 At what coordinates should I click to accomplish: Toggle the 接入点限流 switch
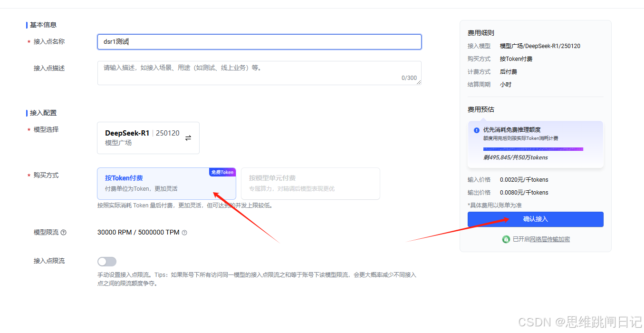coord(107,262)
